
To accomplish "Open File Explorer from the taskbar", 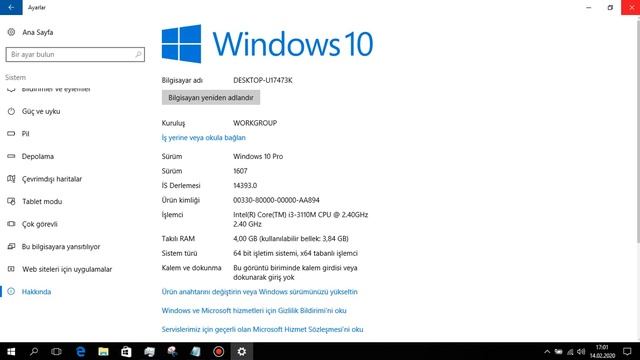I will pos(103,351).
